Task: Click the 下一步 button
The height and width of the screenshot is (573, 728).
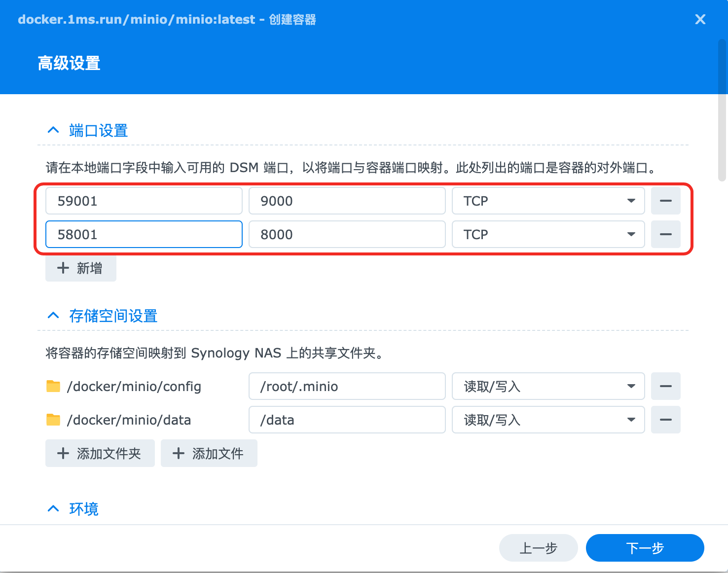Action: [x=645, y=548]
